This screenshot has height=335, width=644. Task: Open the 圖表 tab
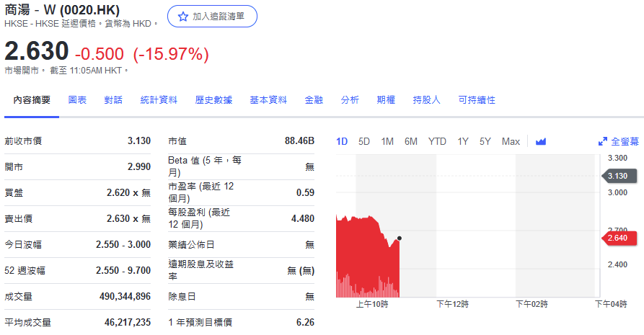click(x=77, y=100)
